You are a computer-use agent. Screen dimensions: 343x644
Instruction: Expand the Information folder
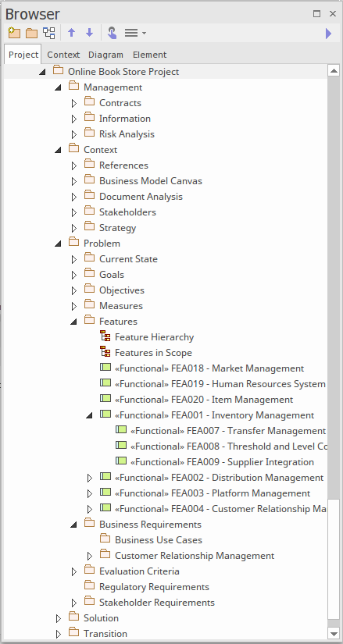click(74, 119)
